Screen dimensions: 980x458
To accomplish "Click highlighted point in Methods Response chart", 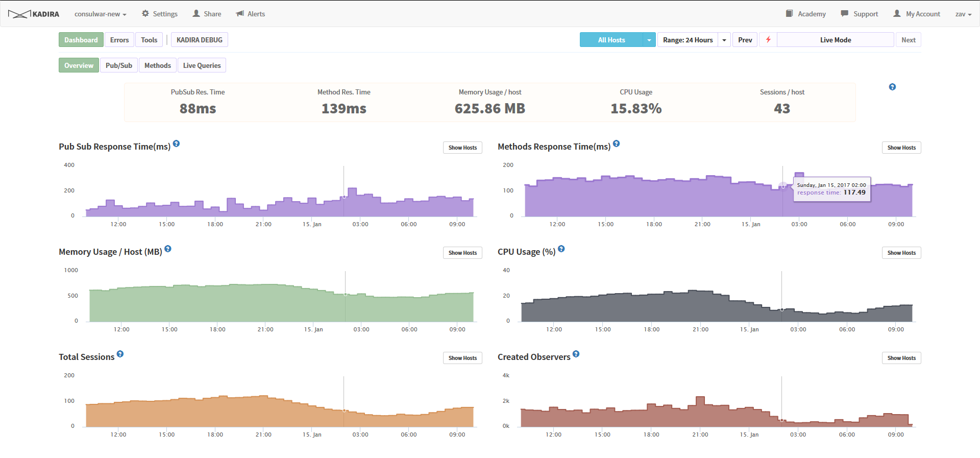I will click(783, 186).
